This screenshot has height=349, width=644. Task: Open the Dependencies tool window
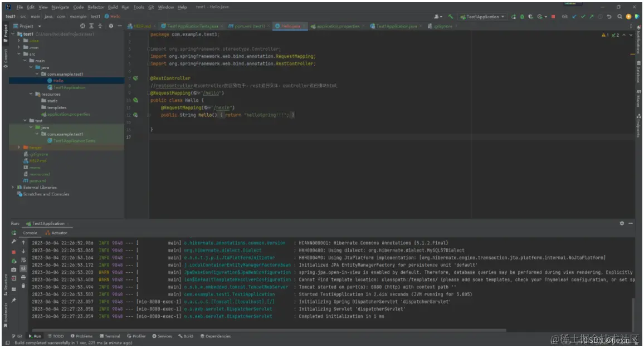(215, 336)
